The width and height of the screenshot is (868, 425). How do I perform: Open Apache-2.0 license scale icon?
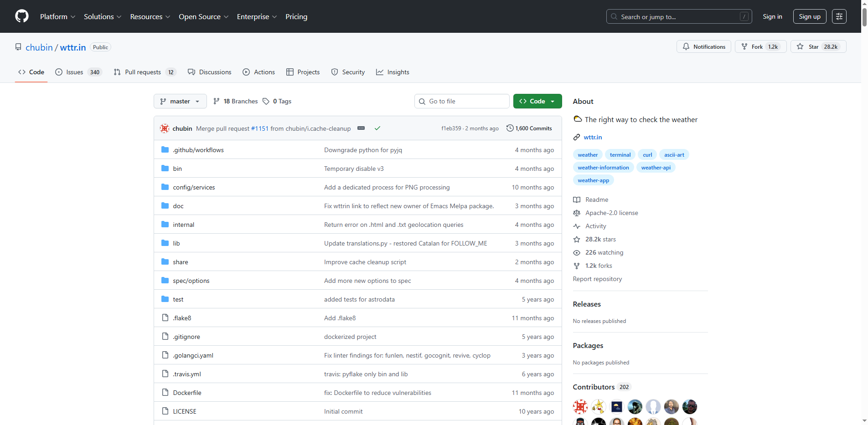(x=577, y=213)
